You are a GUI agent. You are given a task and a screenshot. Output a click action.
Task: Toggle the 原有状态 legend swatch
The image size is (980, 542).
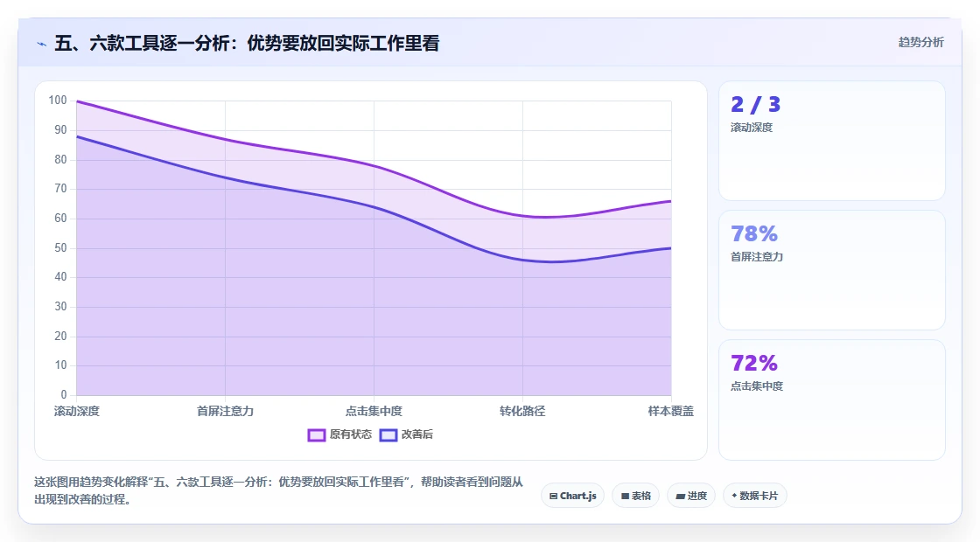click(x=316, y=434)
